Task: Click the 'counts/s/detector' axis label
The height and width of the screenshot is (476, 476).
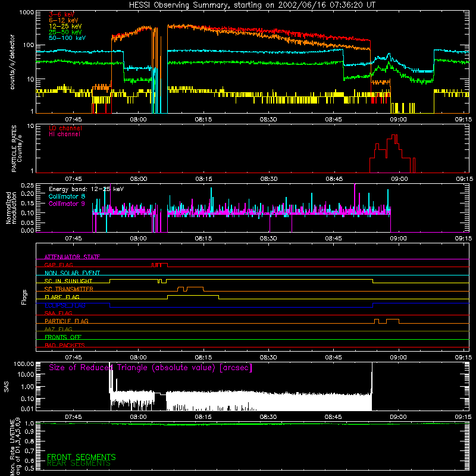Action: (12, 62)
